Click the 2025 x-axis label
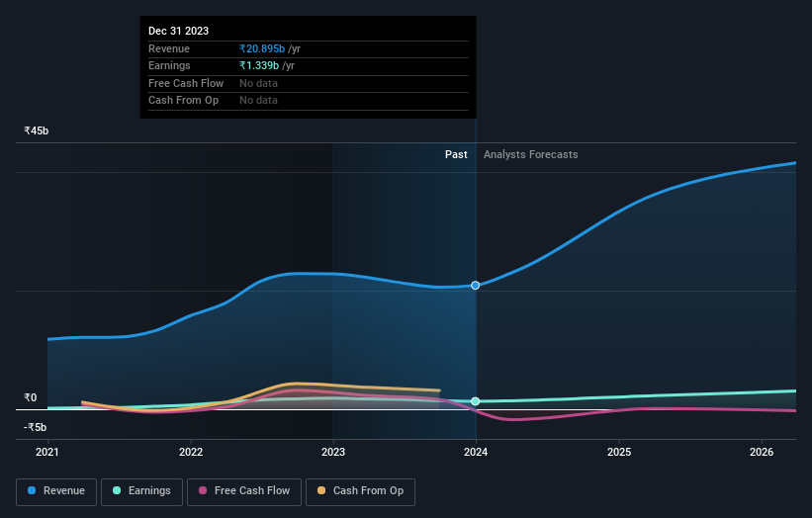 pyautogui.click(x=619, y=453)
